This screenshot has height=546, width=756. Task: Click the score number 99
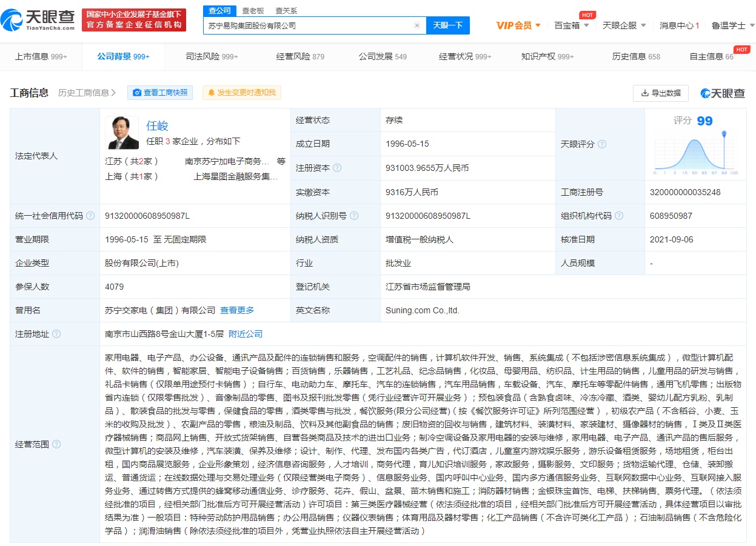(705, 121)
